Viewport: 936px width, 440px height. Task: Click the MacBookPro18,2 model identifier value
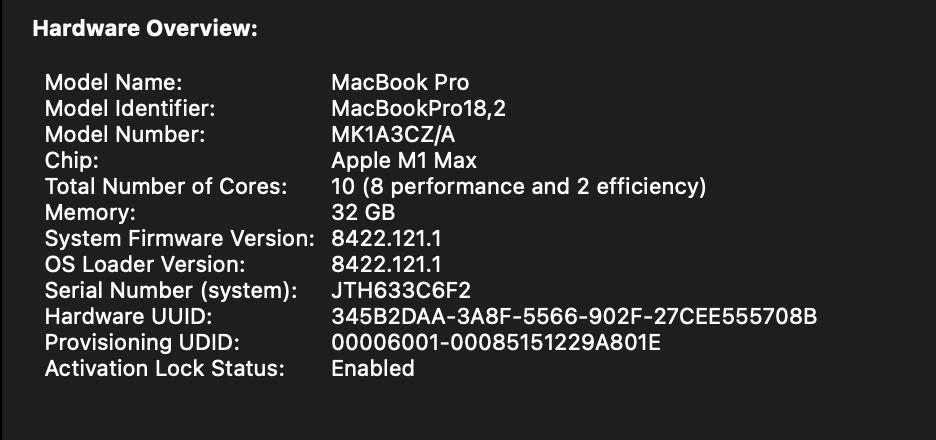point(418,108)
